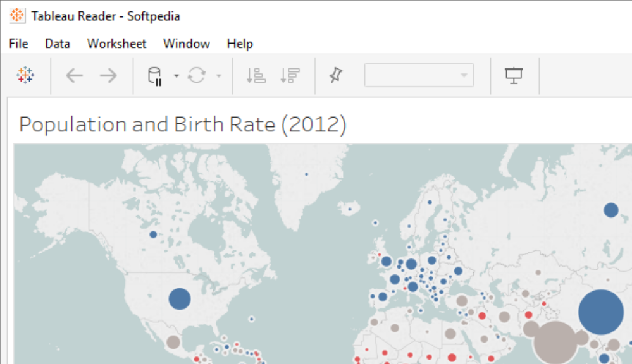Open the File menu
This screenshot has width=632, height=364.
pyautogui.click(x=18, y=44)
